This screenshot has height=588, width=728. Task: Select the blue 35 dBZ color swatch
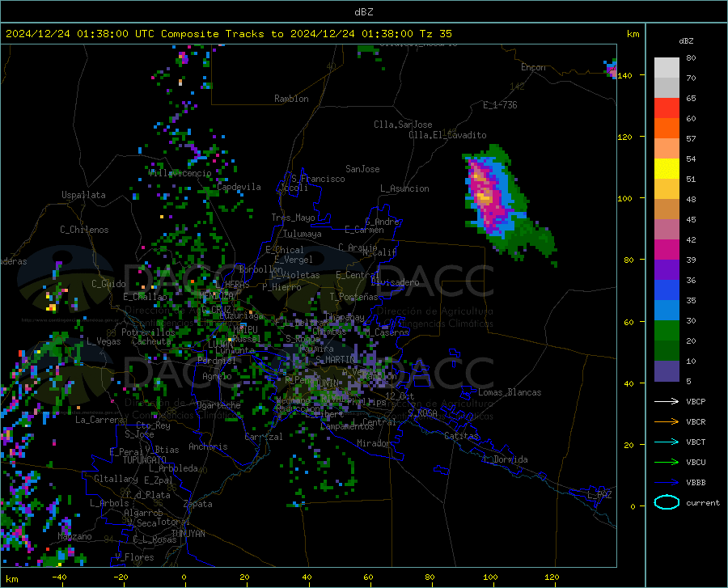667,290
